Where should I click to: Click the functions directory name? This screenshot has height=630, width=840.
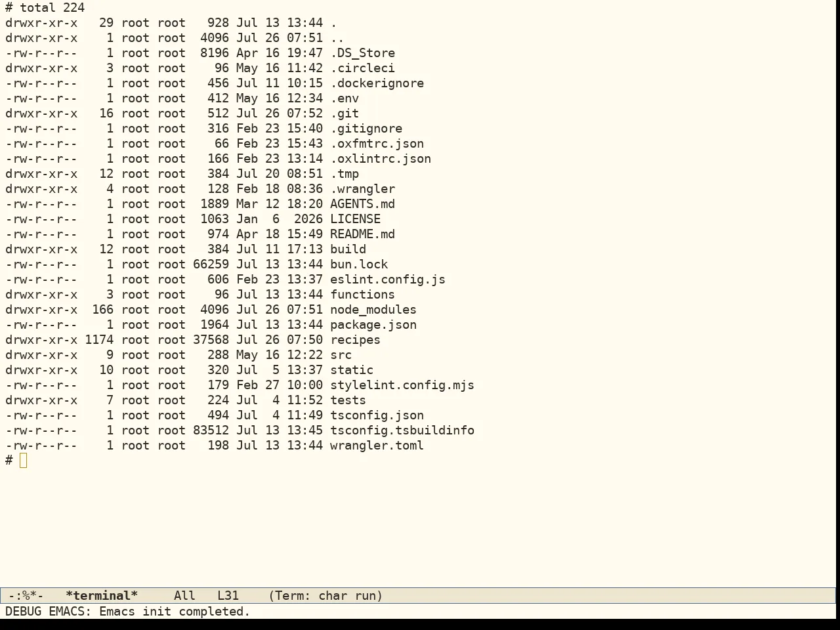coord(362,295)
